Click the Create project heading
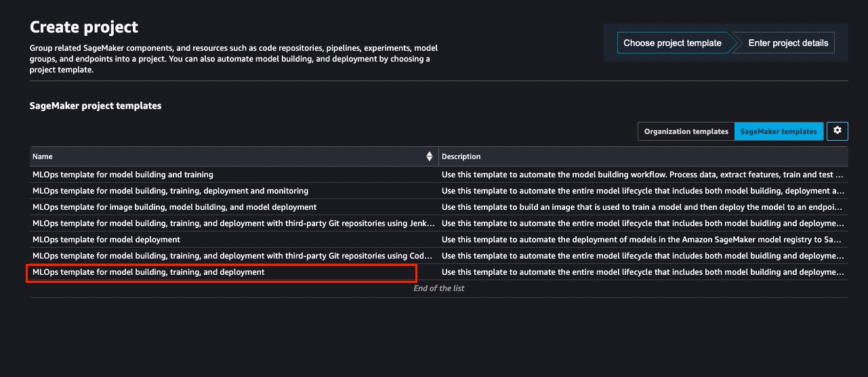 [x=84, y=27]
